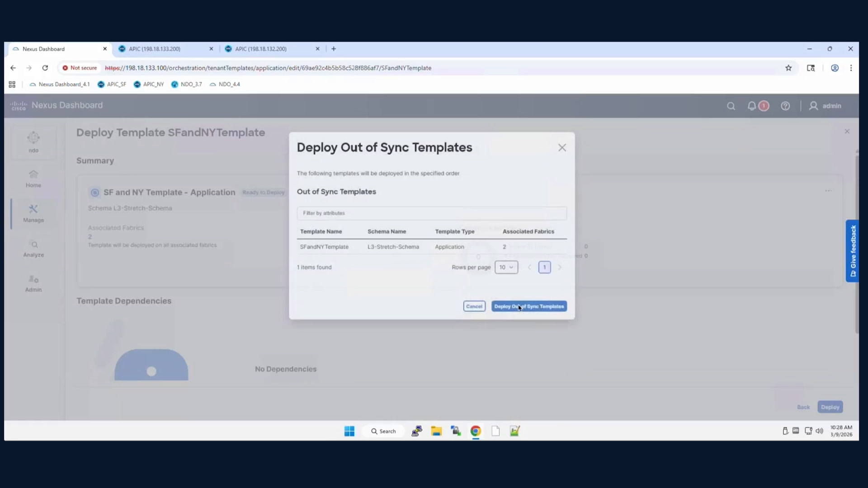This screenshot has height=488, width=868.
Task: Close the Deploy Out of Sync Templates dialog
Action: tap(562, 148)
